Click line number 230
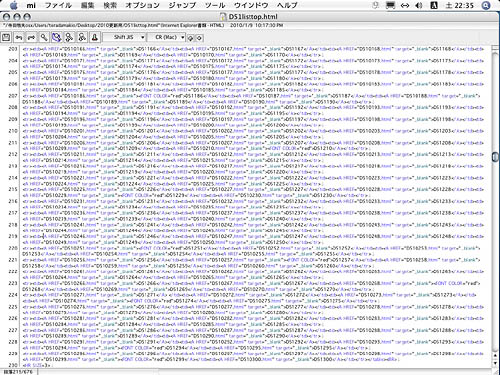Image resolution: width=500 pixels, height=375 pixels. coord(13,365)
